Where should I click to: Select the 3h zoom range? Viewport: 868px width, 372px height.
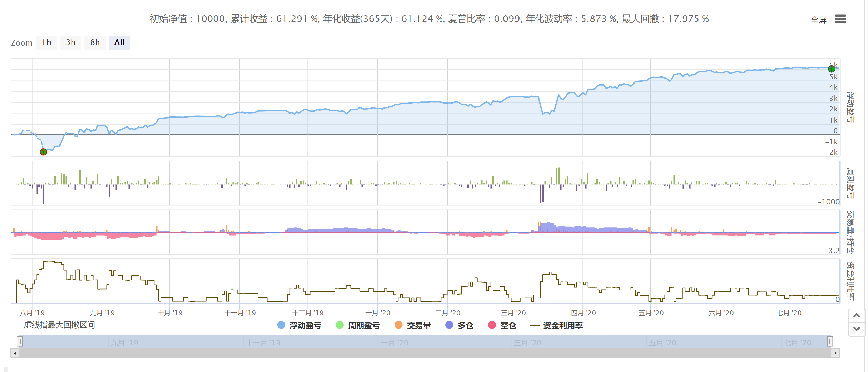point(71,42)
